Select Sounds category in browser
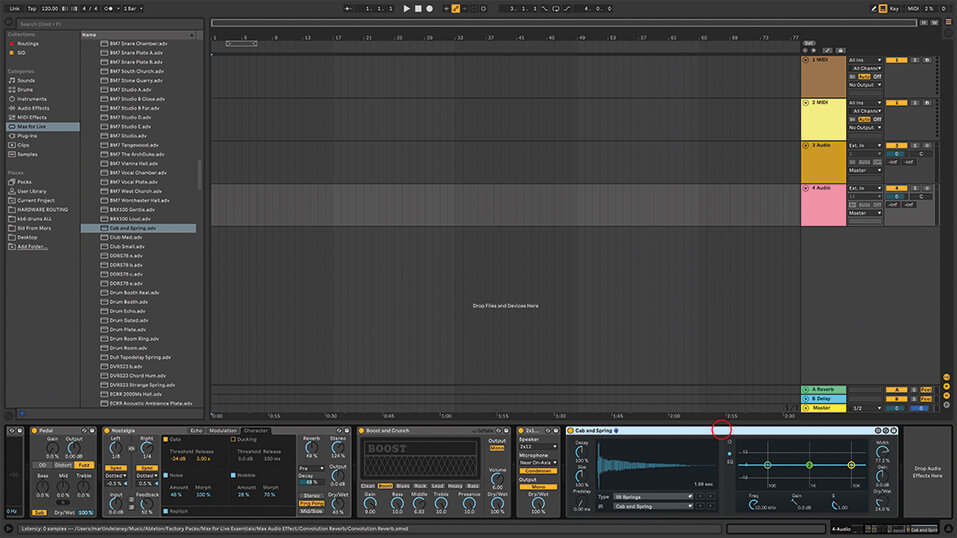This screenshot has height=538, width=957. point(26,81)
